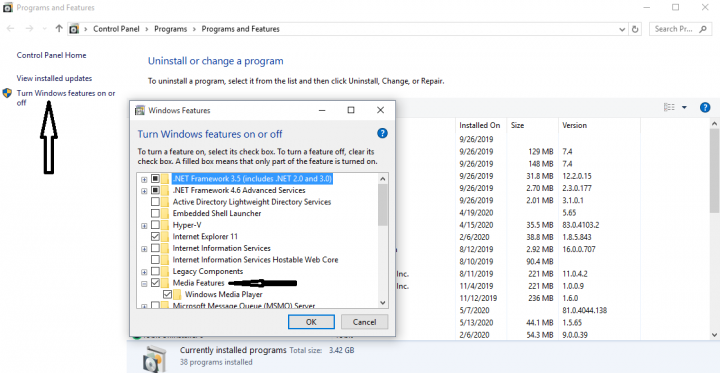Click the back arrow navigation button
Screen dimensions: 720x373
click(11, 28)
